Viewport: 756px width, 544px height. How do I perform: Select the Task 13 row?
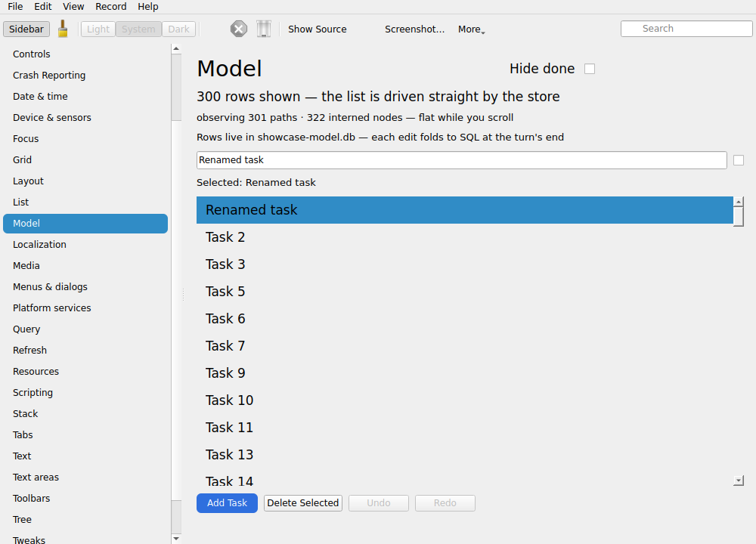coord(465,455)
